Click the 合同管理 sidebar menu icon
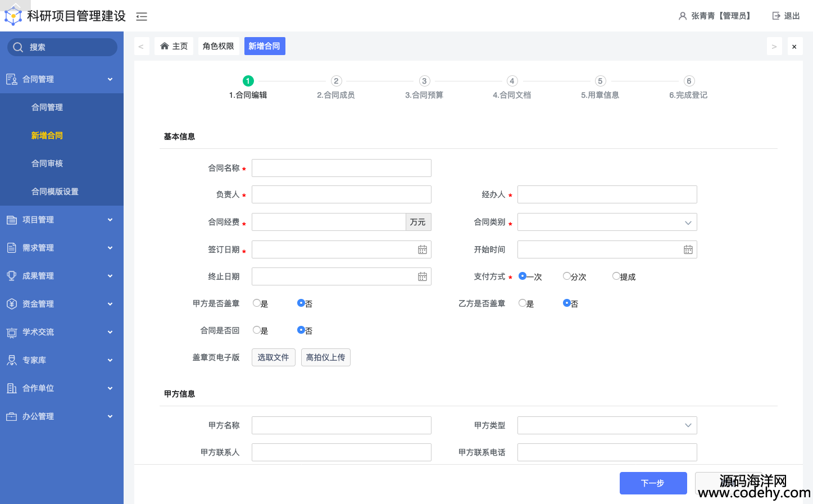Screen dimensions: 813x504 click(x=12, y=79)
